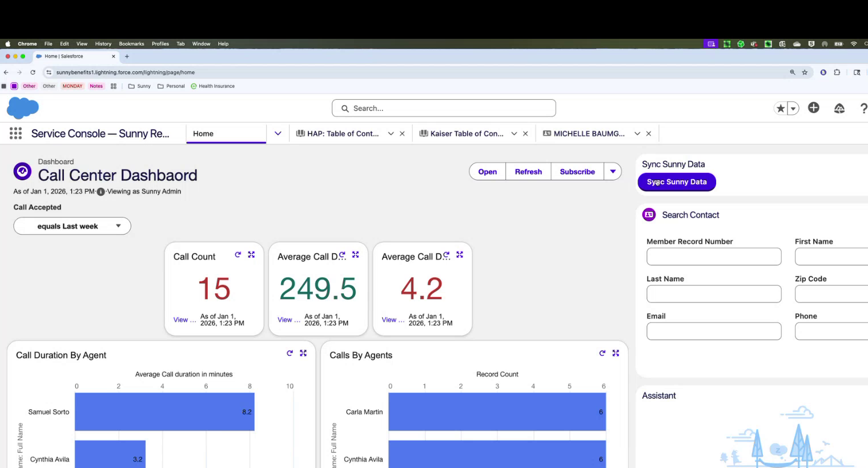Expand the dashboard actions dropdown arrow

coord(613,172)
